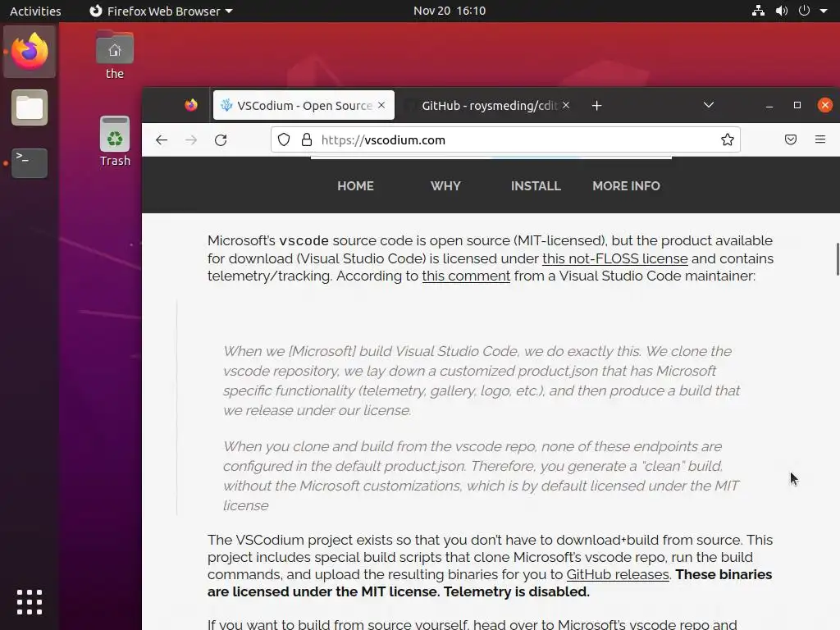Show Applications grid in the dock

click(30, 602)
